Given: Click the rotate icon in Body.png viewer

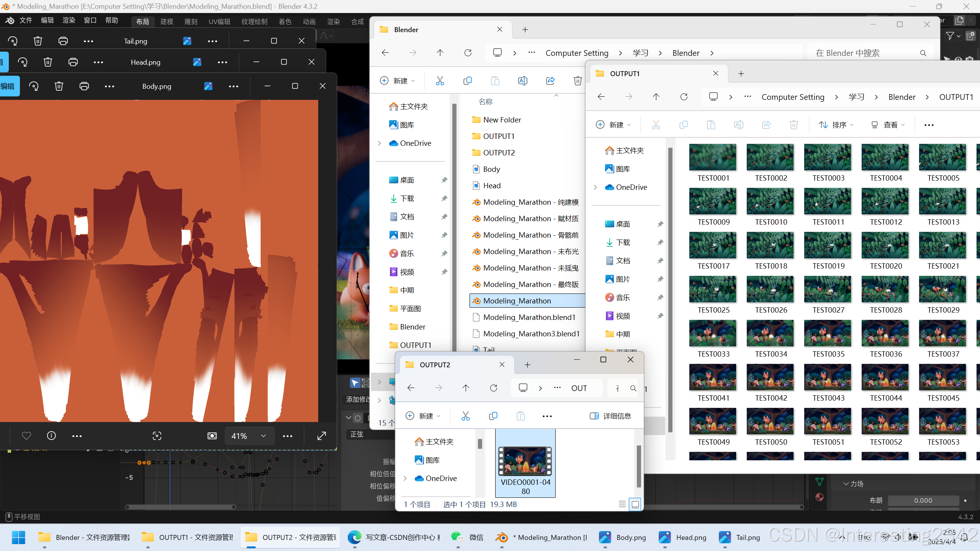Looking at the screenshot, I should pyautogui.click(x=34, y=86).
